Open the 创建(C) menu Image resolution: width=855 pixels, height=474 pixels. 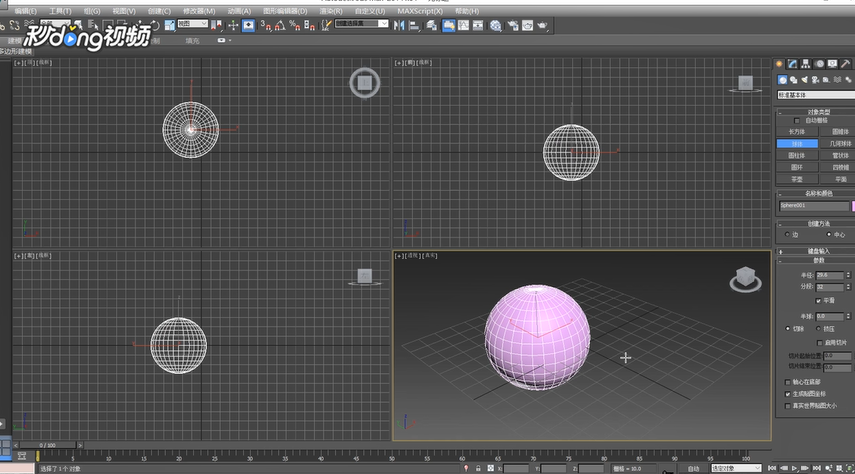tap(159, 11)
